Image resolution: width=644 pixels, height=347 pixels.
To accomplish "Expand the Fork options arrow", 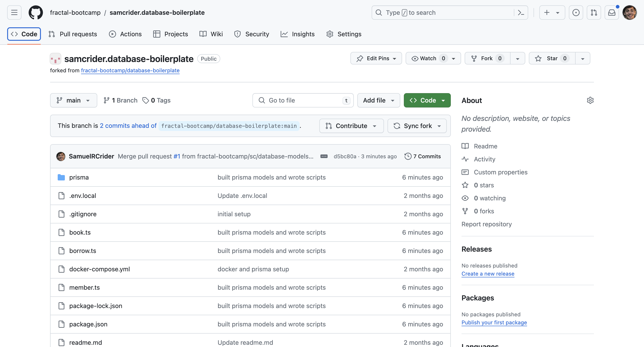I will pos(517,58).
